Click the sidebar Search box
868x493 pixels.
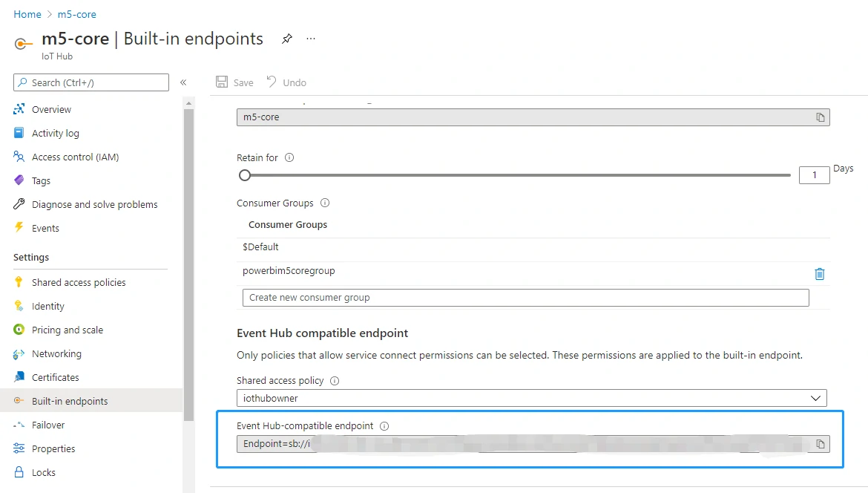click(91, 82)
